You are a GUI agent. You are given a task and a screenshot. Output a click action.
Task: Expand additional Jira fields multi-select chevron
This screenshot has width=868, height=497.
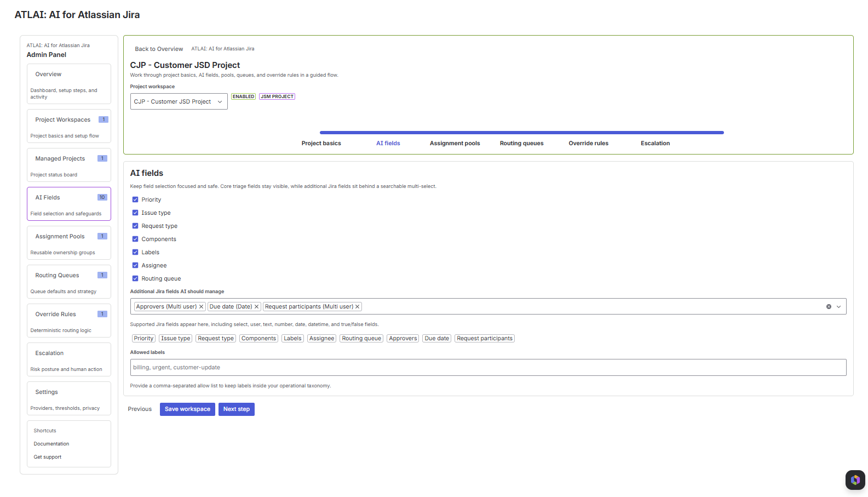pyautogui.click(x=838, y=307)
